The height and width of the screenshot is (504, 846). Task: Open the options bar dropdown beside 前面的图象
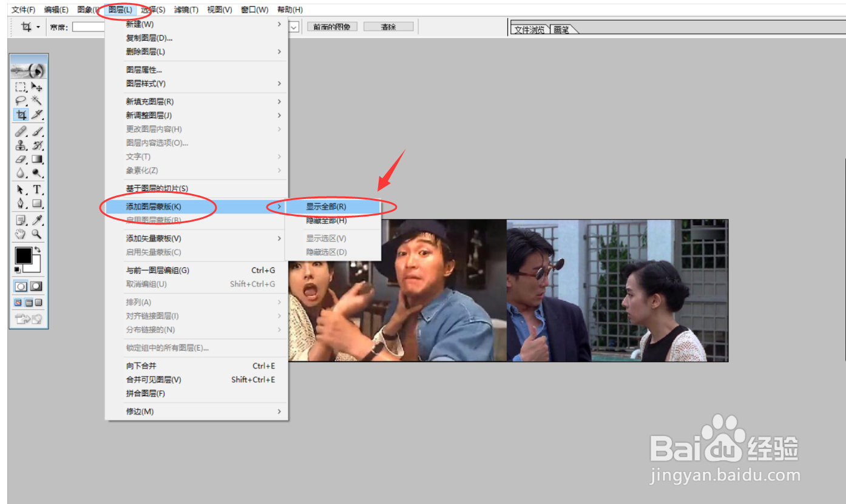pyautogui.click(x=294, y=27)
